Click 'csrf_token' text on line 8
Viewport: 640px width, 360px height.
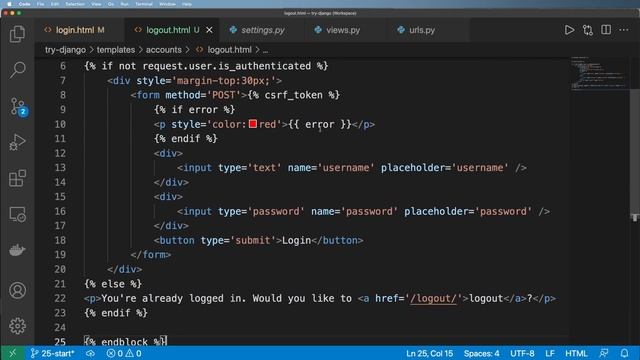[x=293, y=95]
